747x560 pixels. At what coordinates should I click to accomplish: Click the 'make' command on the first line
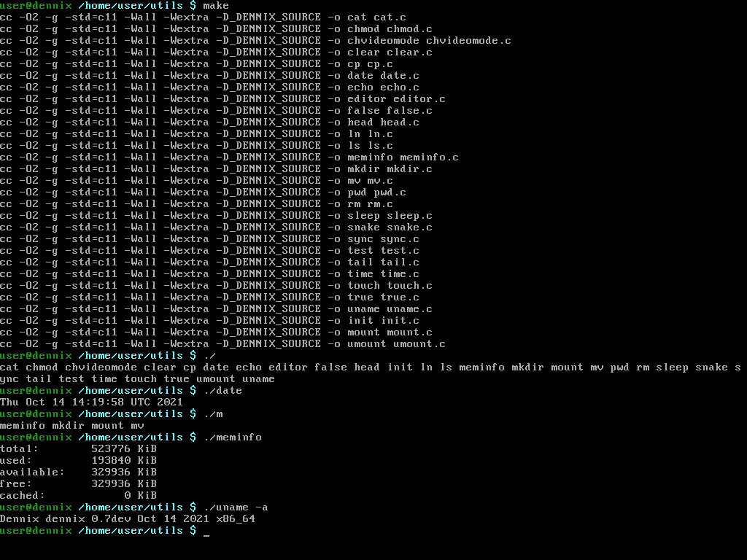216,6
